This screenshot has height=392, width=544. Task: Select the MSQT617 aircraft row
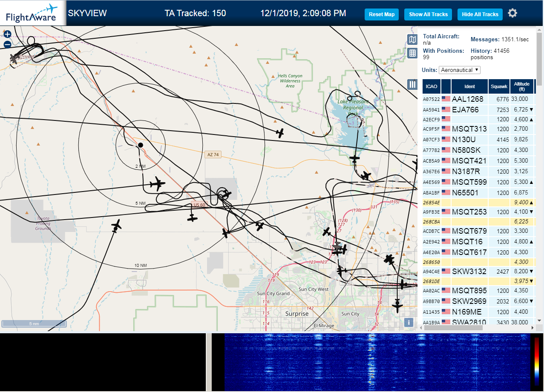pos(478,252)
